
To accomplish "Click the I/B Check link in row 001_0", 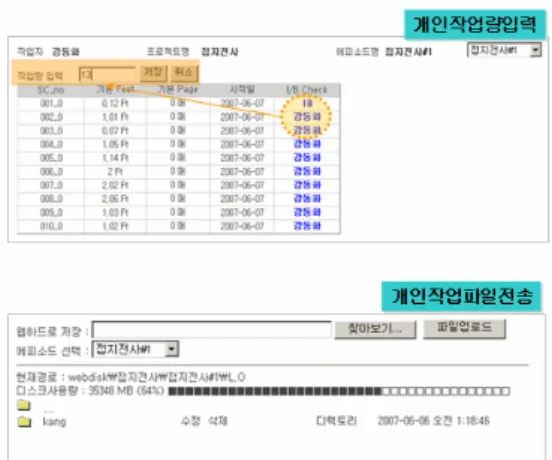I will coord(307,103).
